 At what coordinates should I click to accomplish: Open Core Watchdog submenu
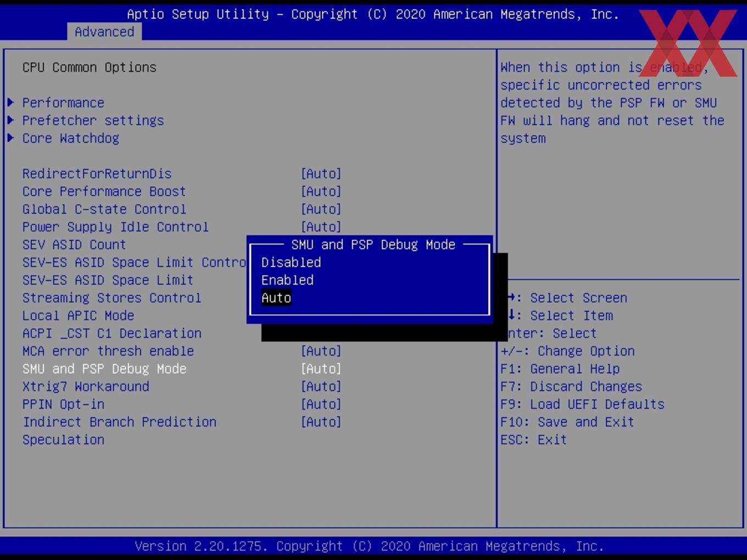(70, 138)
